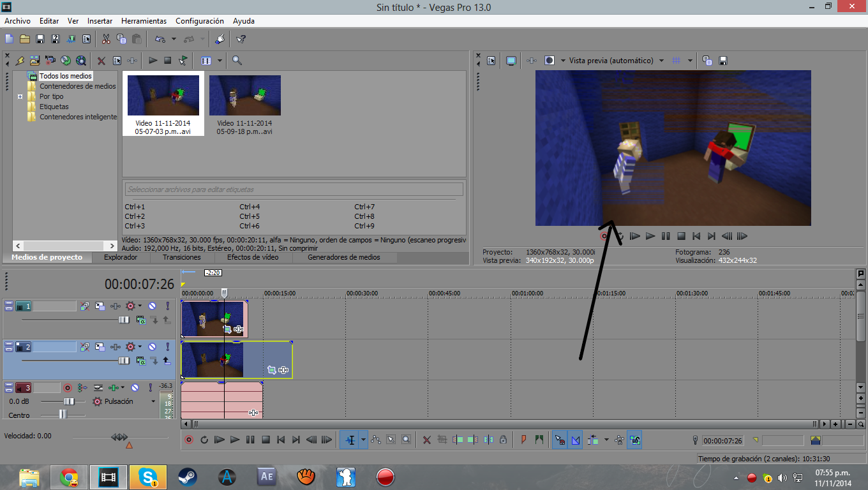Viewport: 868px width, 490px height.
Task: Open the Archivo menu
Action: pyautogui.click(x=17, y=21)
